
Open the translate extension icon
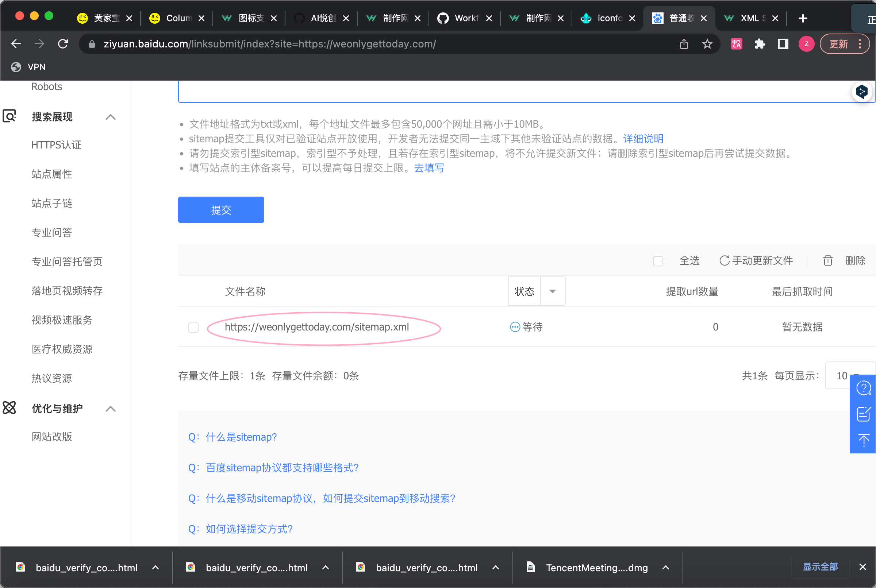pyautogui.click(x=737, y=44)
